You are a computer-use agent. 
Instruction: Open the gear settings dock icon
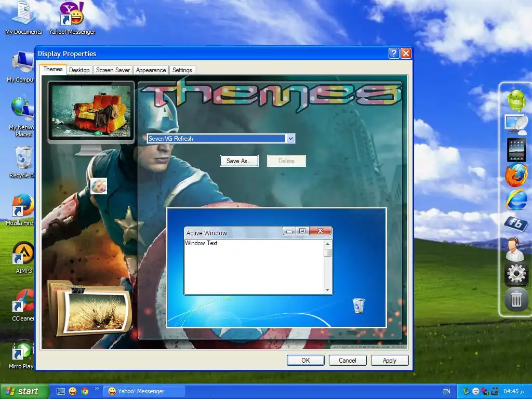click(x=516, y=274)
